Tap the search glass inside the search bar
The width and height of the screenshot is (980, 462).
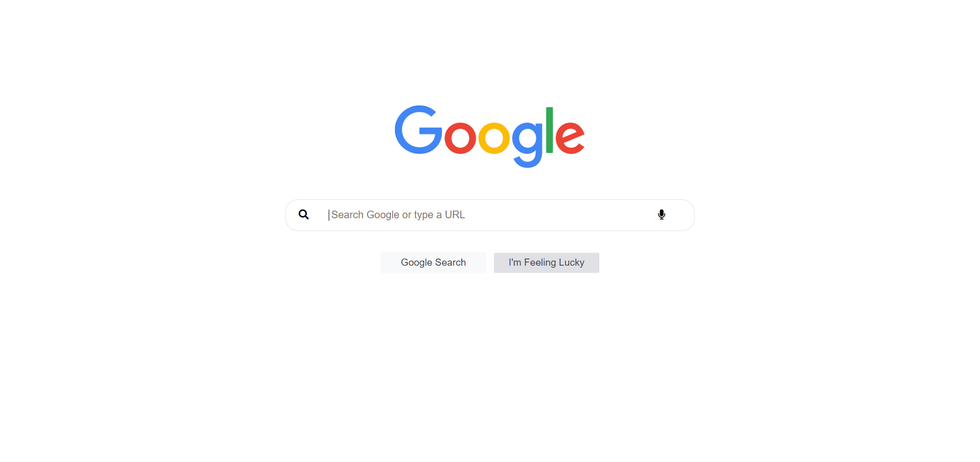[304, 215]
